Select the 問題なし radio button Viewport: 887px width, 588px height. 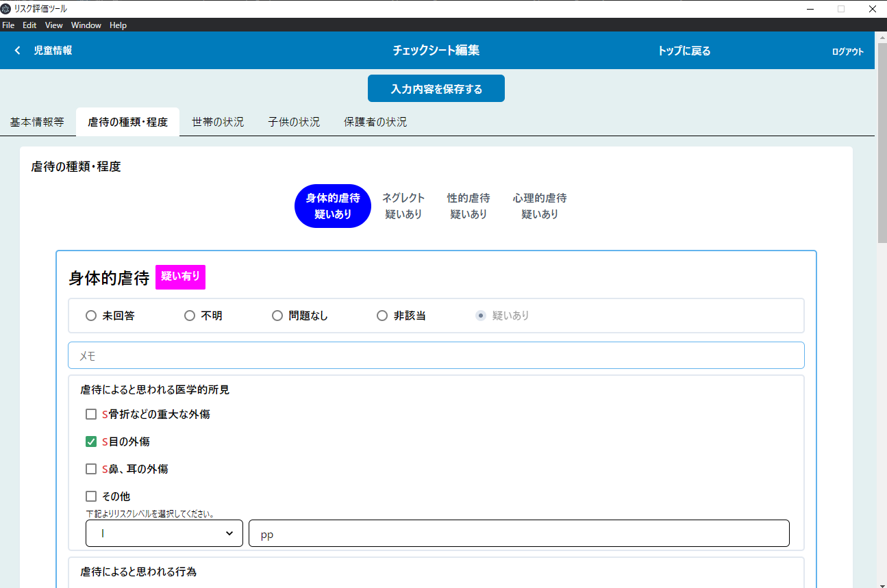click(277, 316)
